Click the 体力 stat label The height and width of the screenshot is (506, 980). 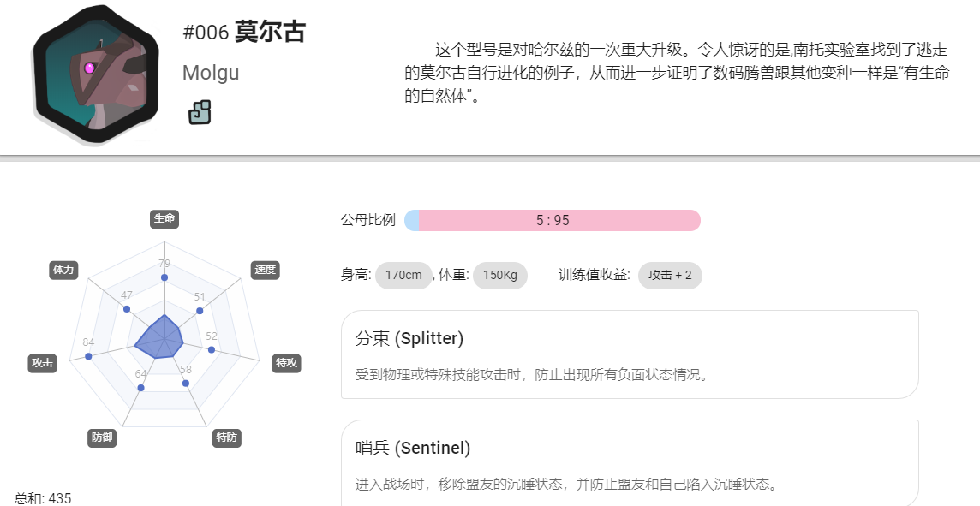point(63,270)
